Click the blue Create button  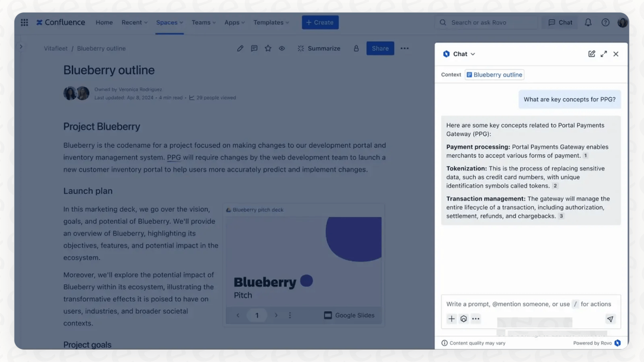[320, 22]
